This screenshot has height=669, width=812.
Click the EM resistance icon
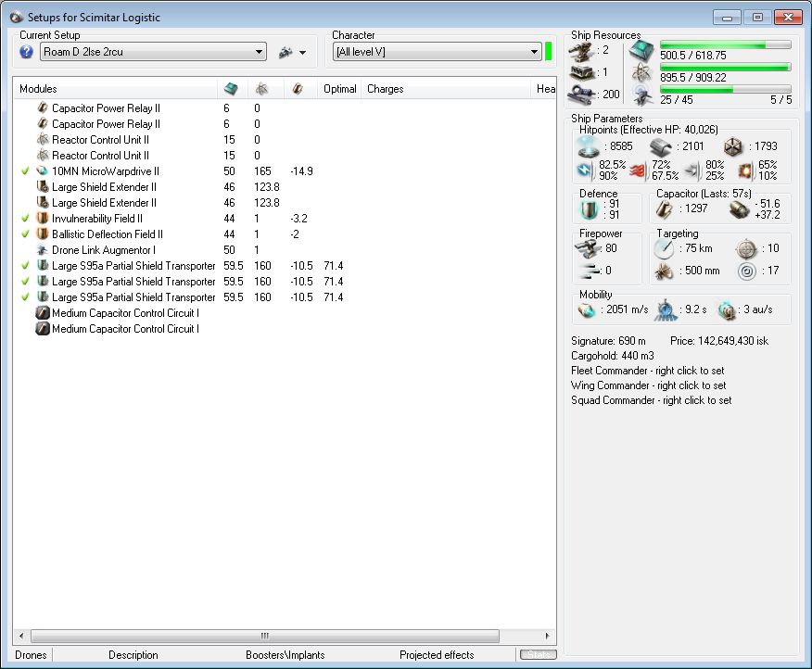click(x=585, y=170)
